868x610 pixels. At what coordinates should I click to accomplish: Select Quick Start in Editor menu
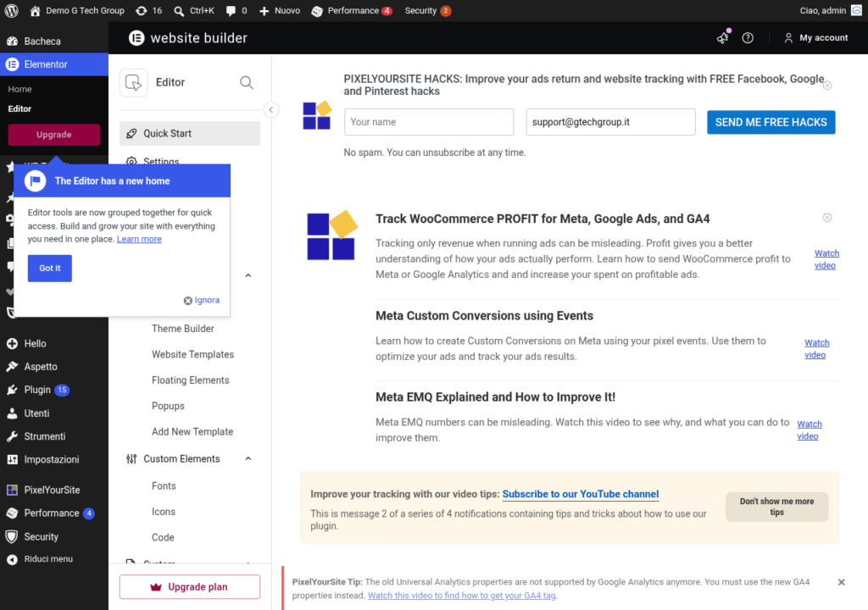[190, 133]
